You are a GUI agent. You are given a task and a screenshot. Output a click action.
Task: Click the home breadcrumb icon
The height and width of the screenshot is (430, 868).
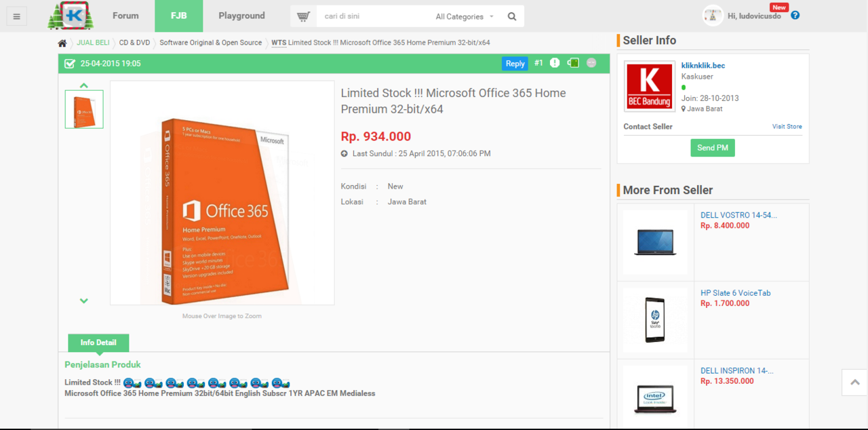pos(62,43)
